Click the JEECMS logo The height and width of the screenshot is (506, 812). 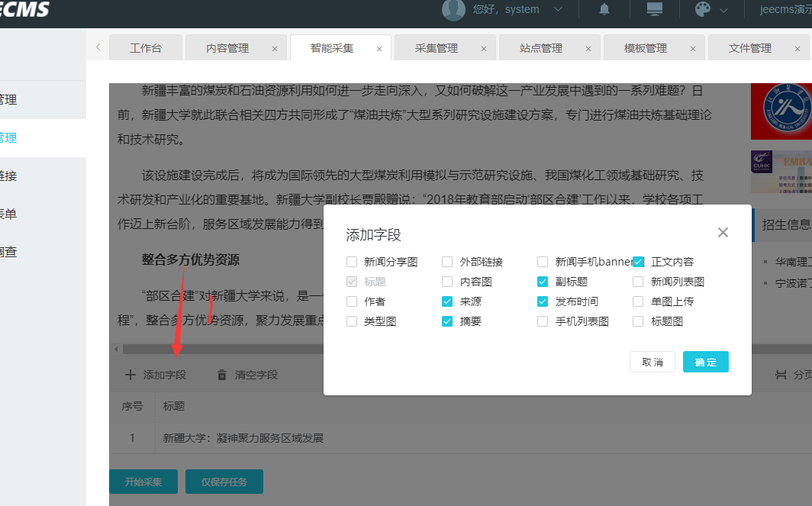24,9
